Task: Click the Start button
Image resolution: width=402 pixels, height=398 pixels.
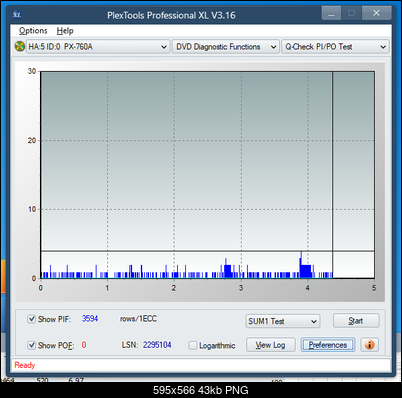Action: pyautogui.click(x=356, y=321)
